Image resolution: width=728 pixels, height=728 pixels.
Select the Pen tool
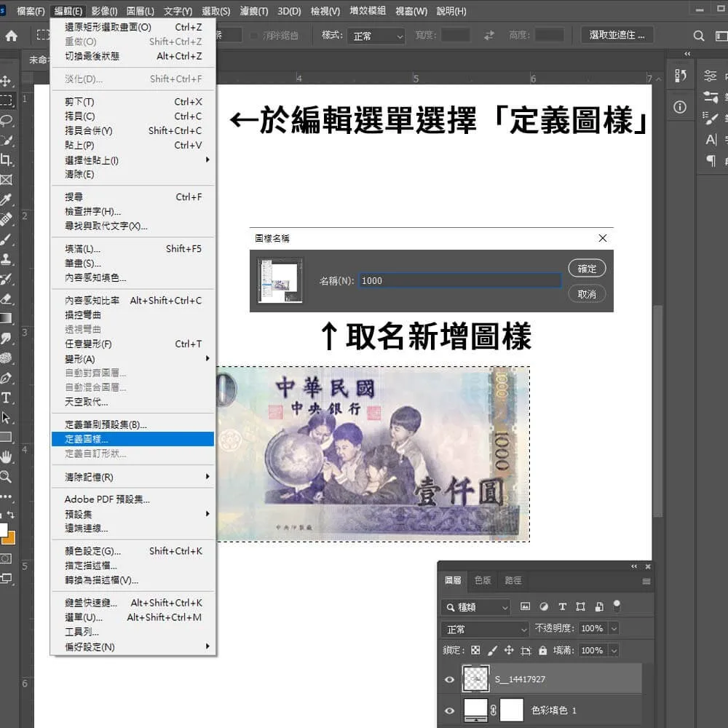[x=6, y=377]
